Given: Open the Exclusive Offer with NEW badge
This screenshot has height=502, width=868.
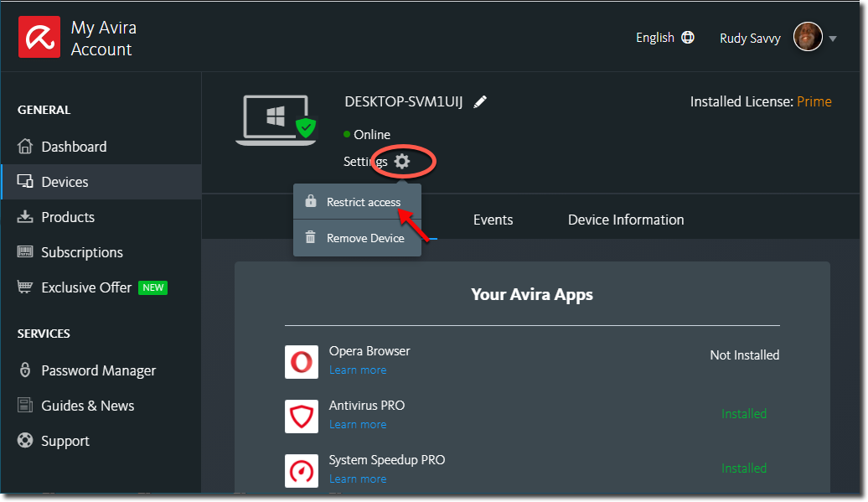Looking at the screenshot, I should coord(86,287).
